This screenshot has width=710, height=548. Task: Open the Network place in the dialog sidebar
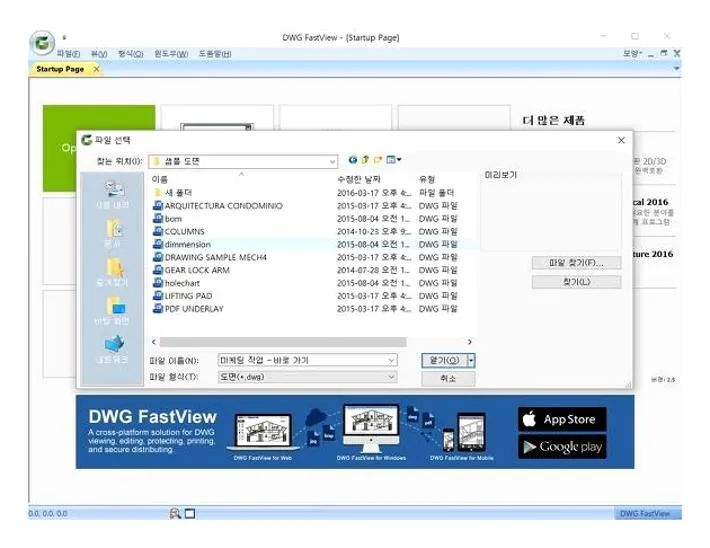point(112,349)
